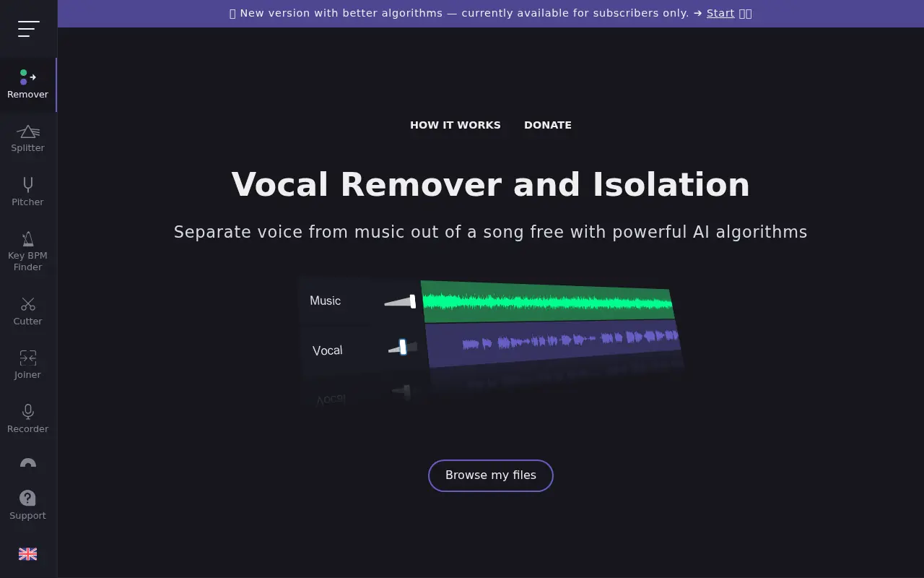Select the Splitter tool
The width and height of the screenshot is (924, 578).
pyautogui.click(x=27, y=138)
